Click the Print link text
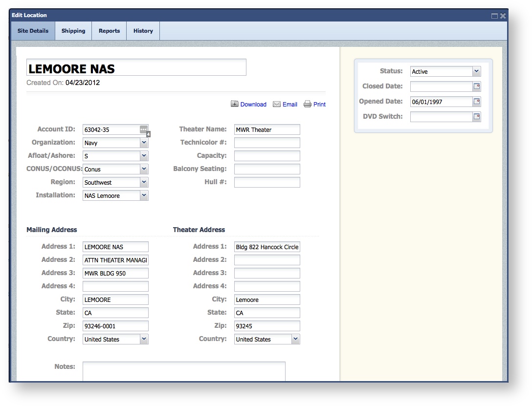The image size is (532, 406). point(319,105)
